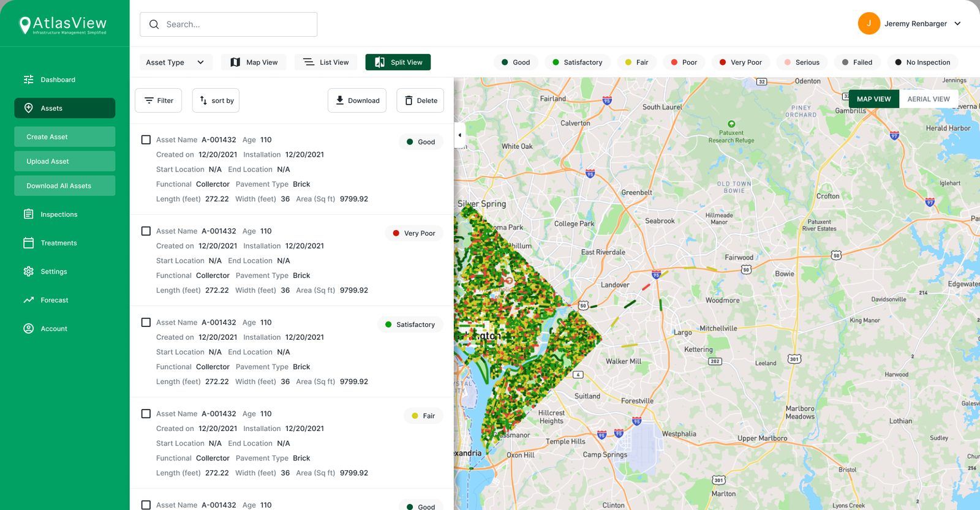This screenshot has height=510, width=980.
Task: Expand Jeremy Renbarger user menu
Action: coord(957,24)
